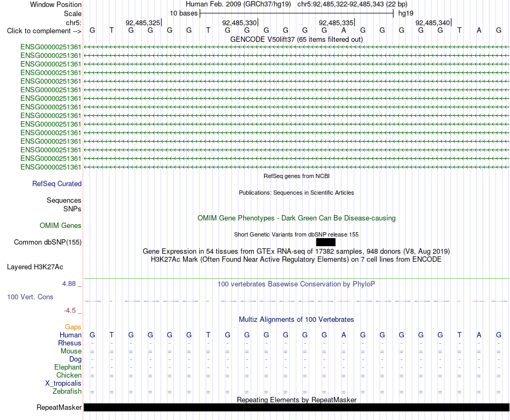Viewport: 510px width, 420px height.
Task: Select the Elephant alignment row label
Action: (x=68, y=367)
